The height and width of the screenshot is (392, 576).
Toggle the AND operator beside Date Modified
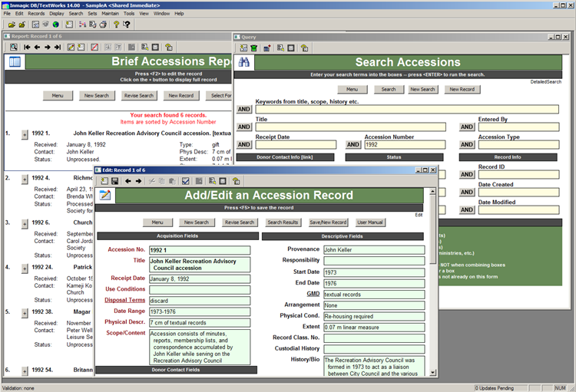[467, 209]
